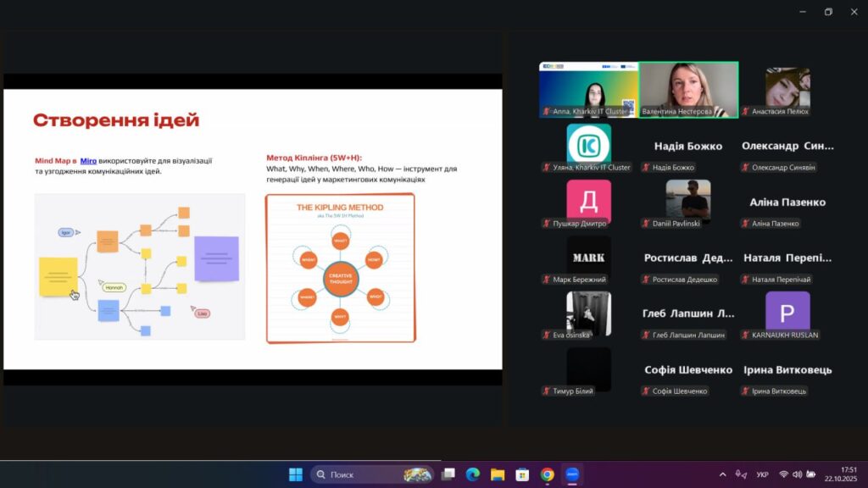
Task: Click the volume speaker tray icon
Action: coord(798,474)
